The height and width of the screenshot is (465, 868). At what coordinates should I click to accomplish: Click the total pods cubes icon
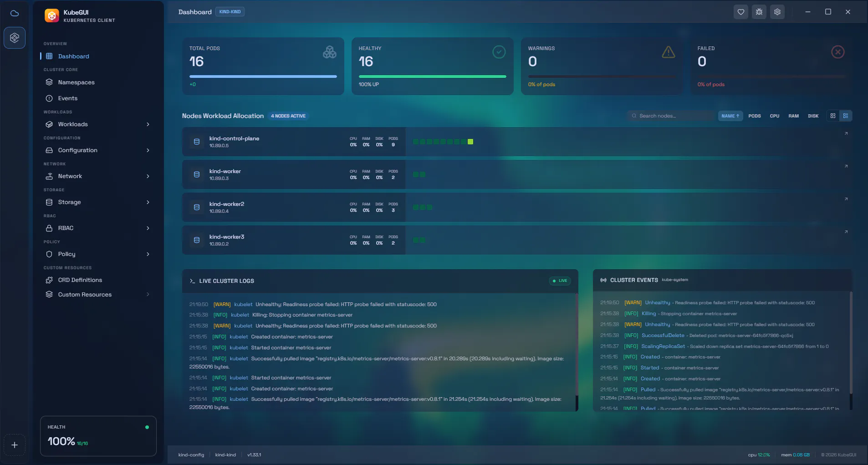tap(330, 52)
